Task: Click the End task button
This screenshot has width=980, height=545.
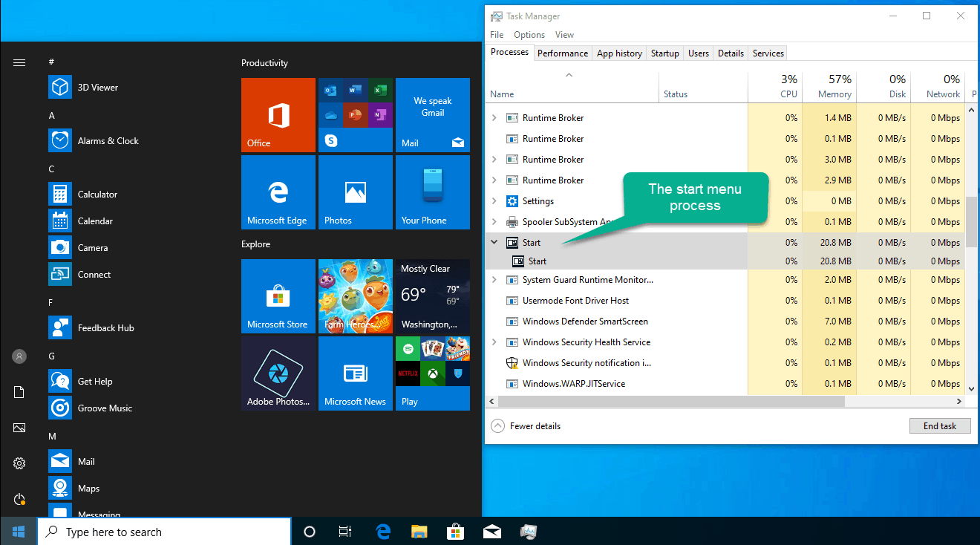Action: (940, 426)
